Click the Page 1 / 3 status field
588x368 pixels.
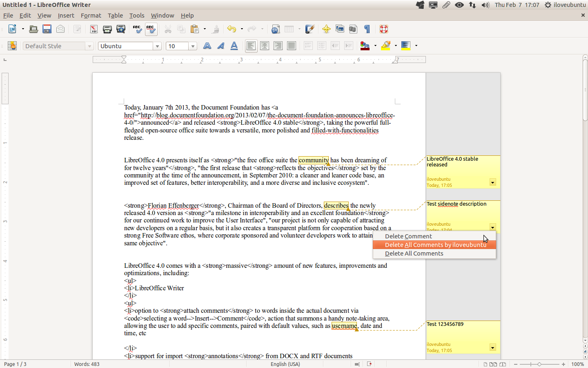coord(15,364)
